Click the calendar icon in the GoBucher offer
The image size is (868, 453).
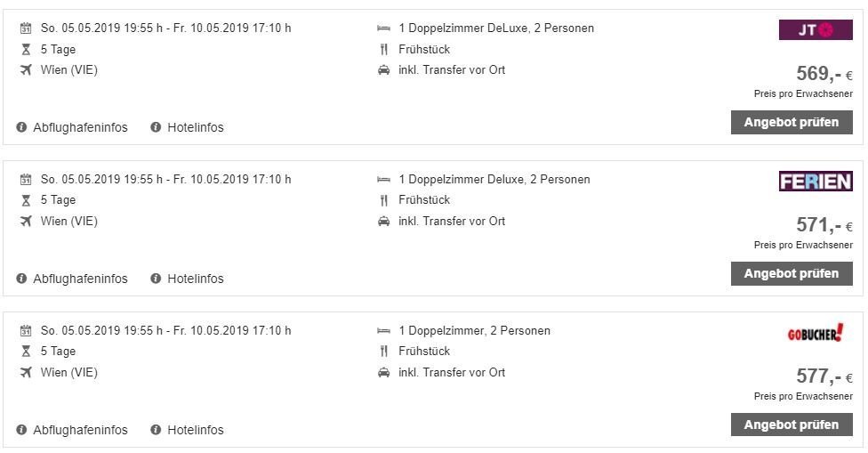tap(26, 331)
